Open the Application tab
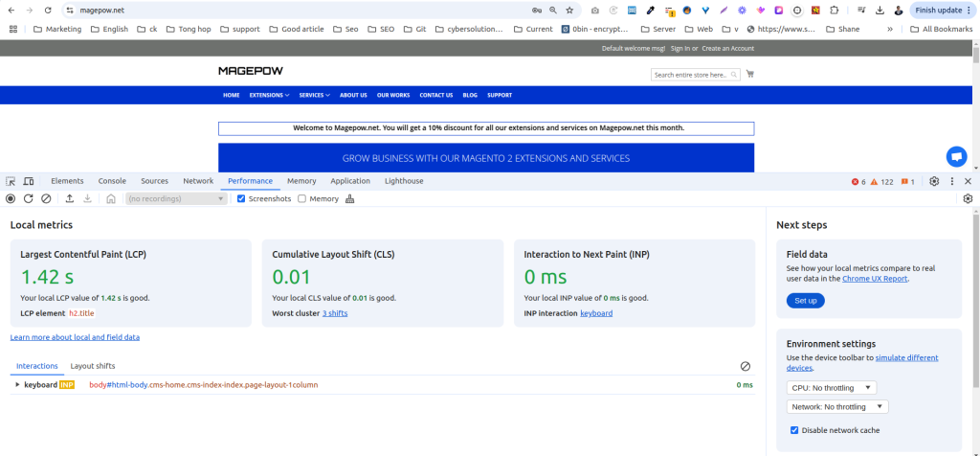 coord(350,181)
